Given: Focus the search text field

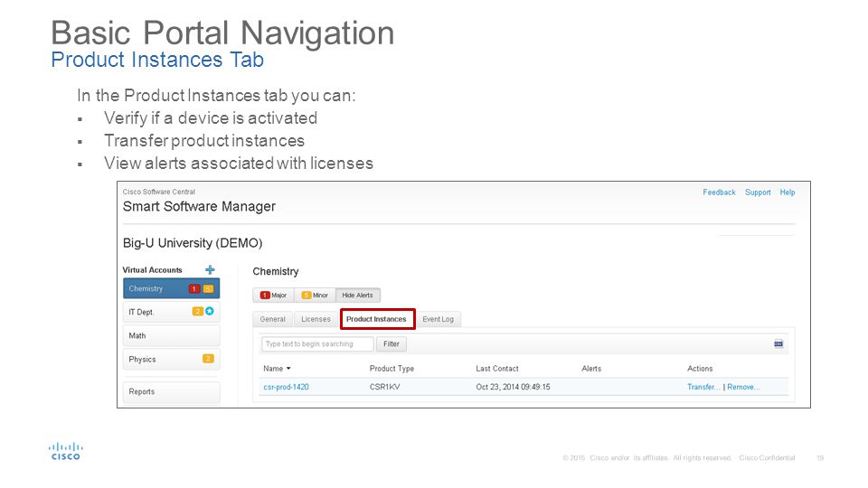Looking at the screenshot, I should (x=317, y=343).
